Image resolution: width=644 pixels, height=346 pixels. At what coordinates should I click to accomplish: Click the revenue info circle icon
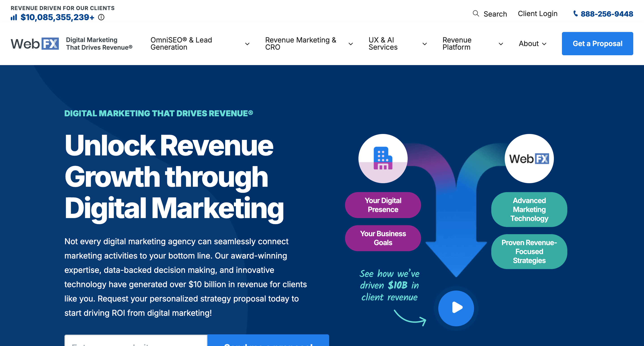coord(101,17)
